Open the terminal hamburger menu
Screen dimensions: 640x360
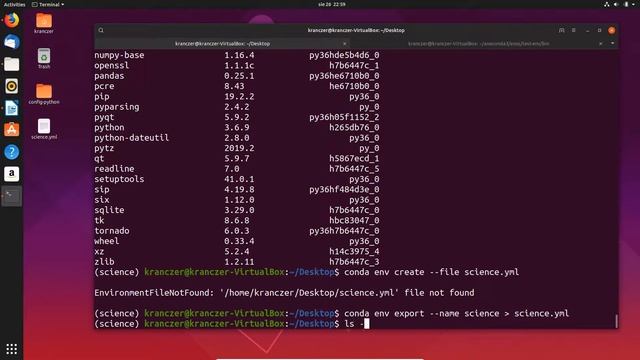pos(573,30)
